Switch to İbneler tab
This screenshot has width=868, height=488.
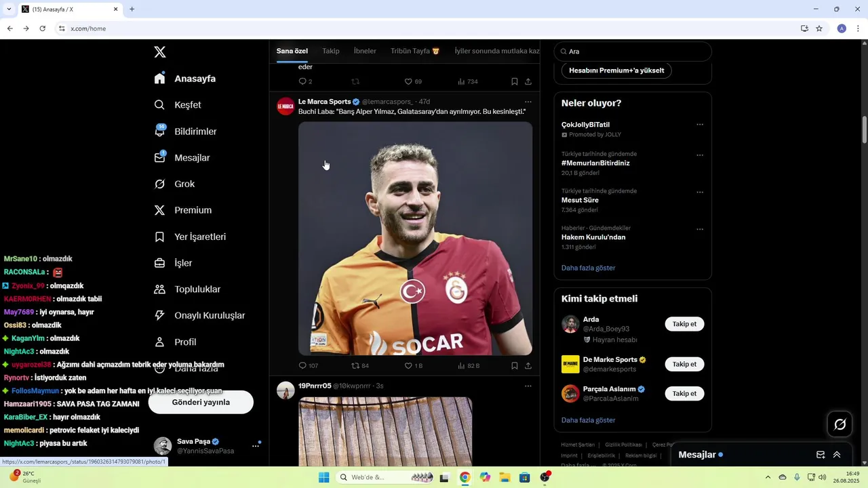point(365,51)
